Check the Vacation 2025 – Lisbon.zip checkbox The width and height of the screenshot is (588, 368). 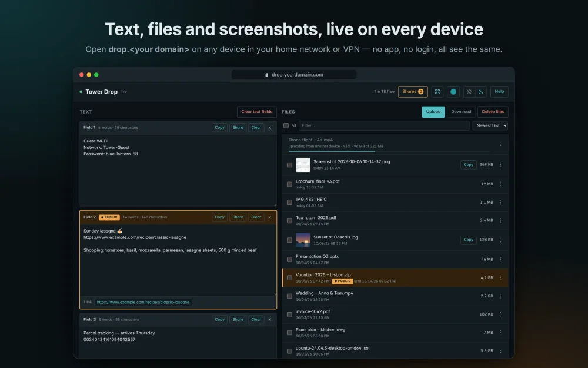click(289, 278)
